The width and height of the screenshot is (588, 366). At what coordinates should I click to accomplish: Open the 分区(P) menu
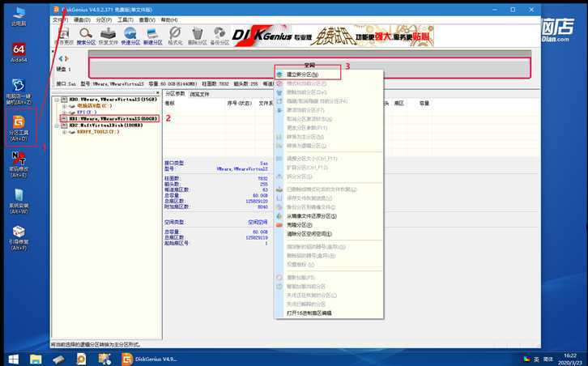pos(104,20)
